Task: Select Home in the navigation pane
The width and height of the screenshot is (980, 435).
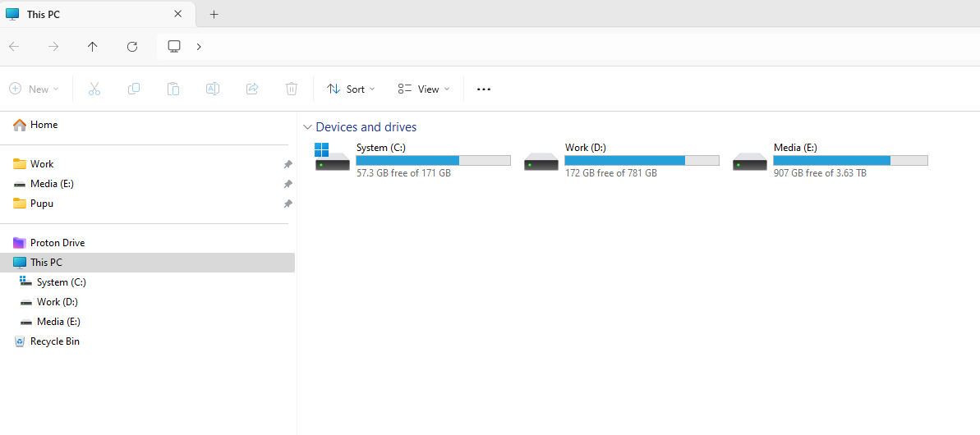Action: pyautogui.click(x=44, y=125)
